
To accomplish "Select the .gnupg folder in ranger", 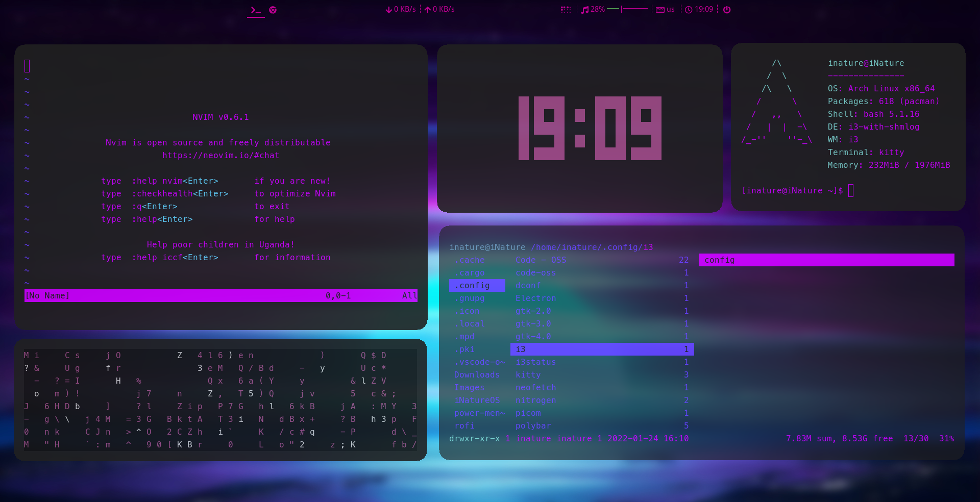I will click(470, 298).
